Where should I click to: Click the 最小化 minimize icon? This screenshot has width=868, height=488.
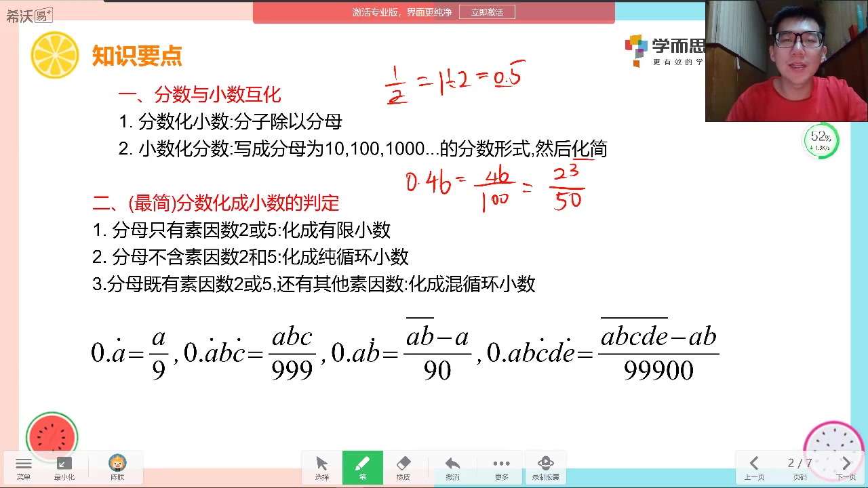click(64, 468)
